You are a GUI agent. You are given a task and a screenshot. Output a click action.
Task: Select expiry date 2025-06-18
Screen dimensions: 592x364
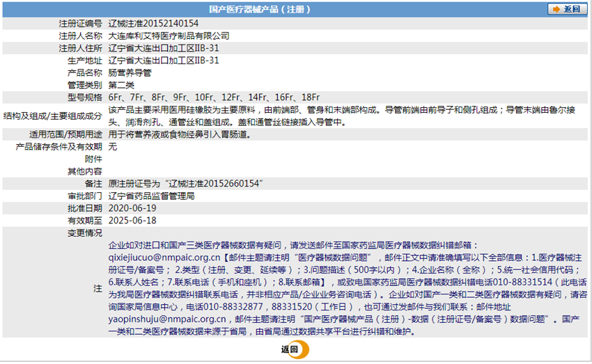pos(132,221)
